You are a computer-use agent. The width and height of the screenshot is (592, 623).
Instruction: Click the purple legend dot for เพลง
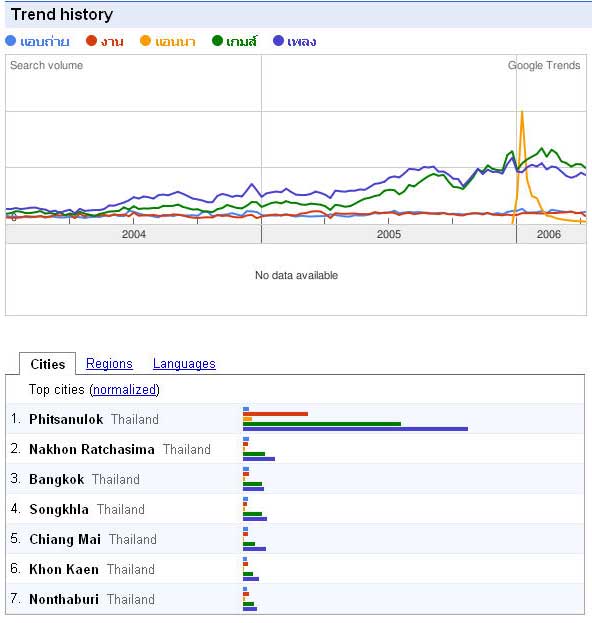point(279,41)
